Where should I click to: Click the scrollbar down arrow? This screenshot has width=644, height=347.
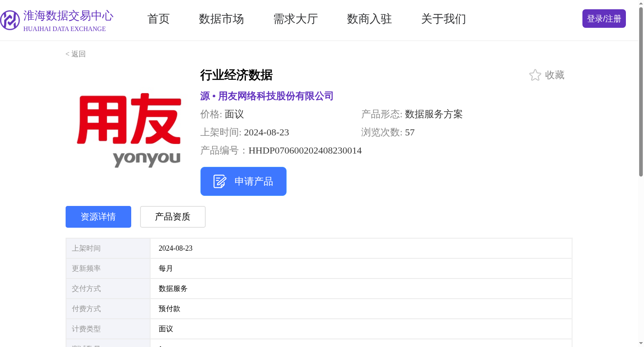coord(641,344)
